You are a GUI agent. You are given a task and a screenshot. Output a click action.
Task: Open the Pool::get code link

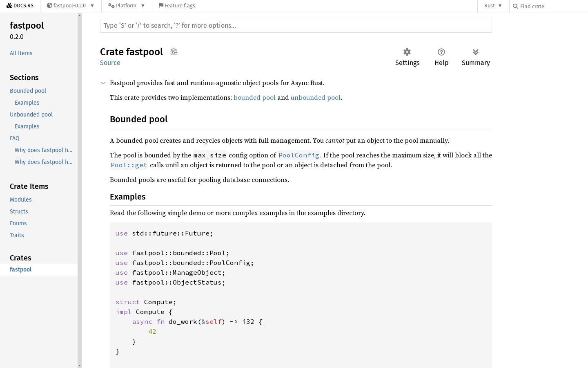click(129, 165)
